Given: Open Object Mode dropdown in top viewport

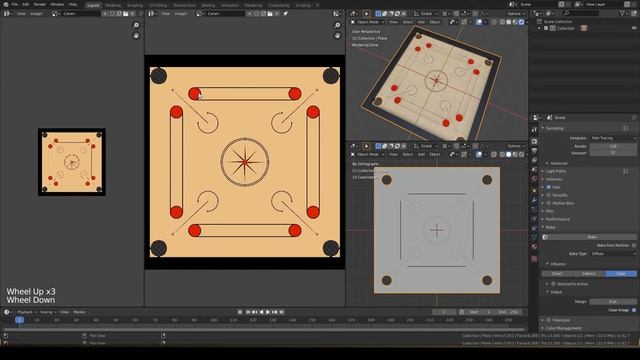Looking at the screenshot, I should [367, 22].
